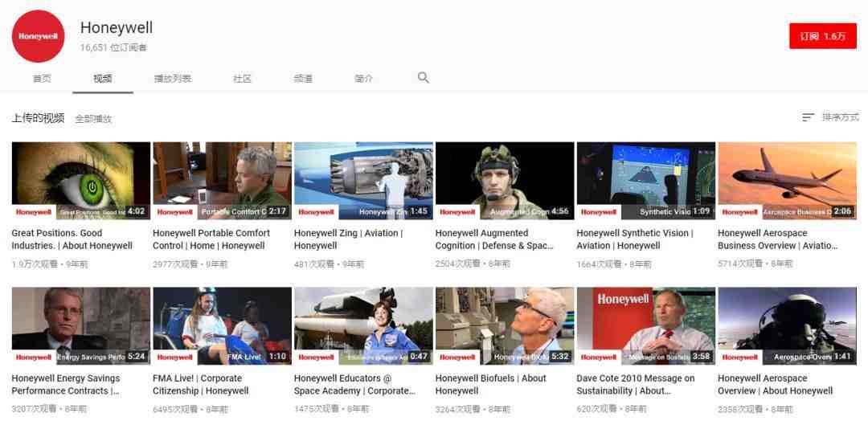Open the channel search magnifier icon
This screenshot has width=868, height=429.
pos(423,77)
